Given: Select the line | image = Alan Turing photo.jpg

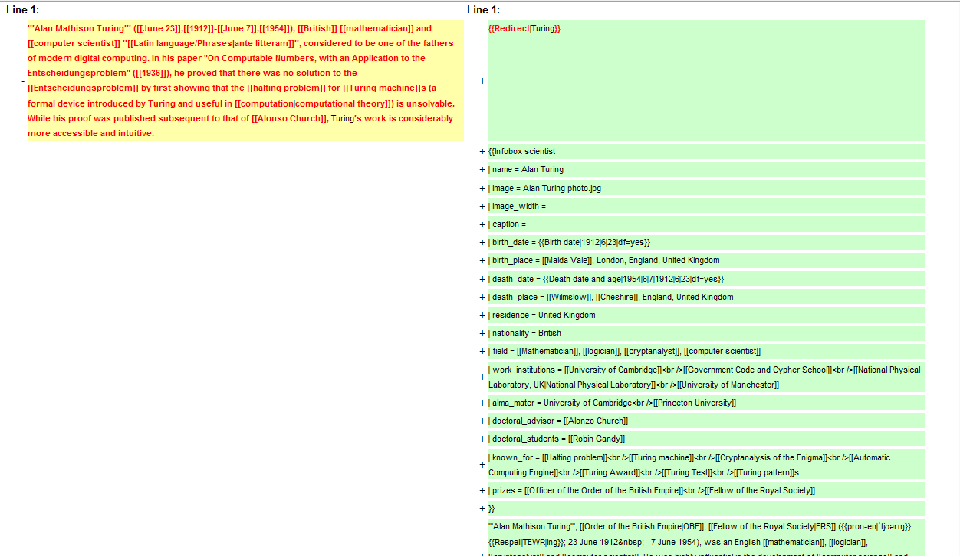Looking at the screenshot, I should click(x=706, y=188).
